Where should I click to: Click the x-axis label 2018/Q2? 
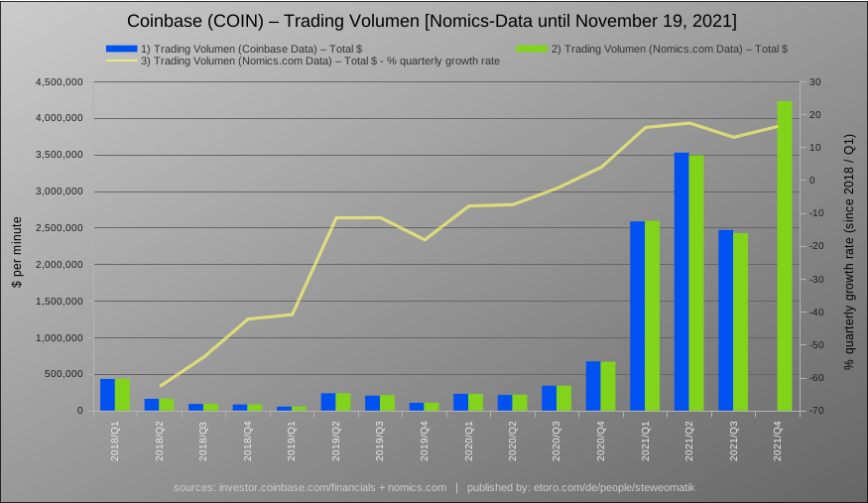pos(160,441)
